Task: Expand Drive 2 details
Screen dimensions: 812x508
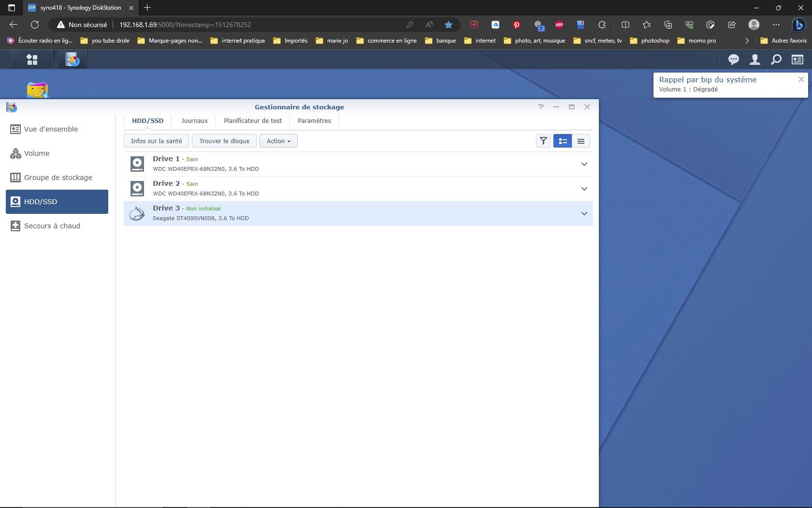Action: [x=584, y=189]
